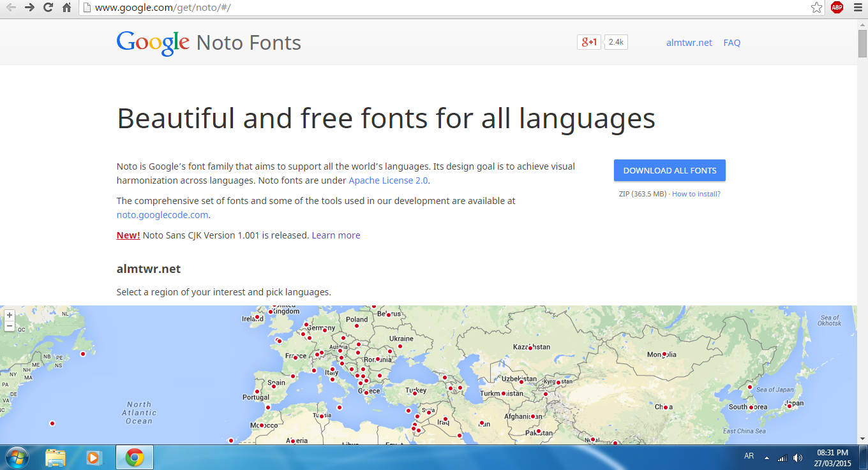Viewport: 868px width, 470px height.
Task: Click the g+1 share button
Action: pos(588,42)
